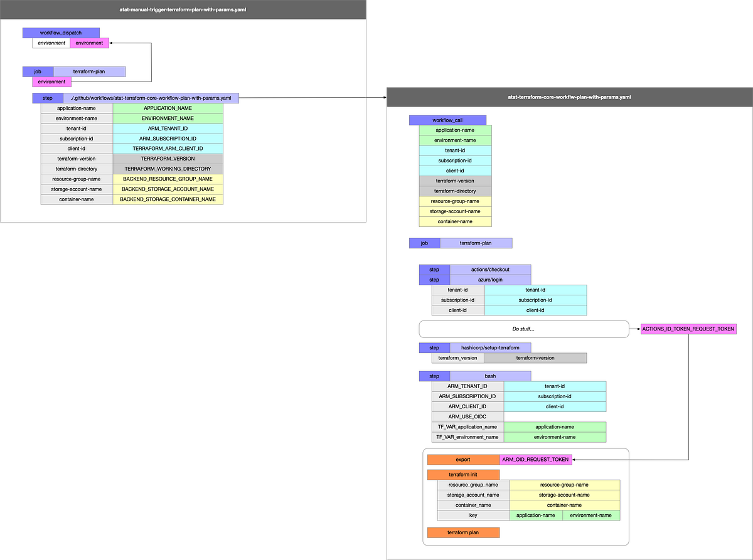753x560 pixels.
Task: Click the rounded 'Do stuff...' container
Action: click(523, 329)
